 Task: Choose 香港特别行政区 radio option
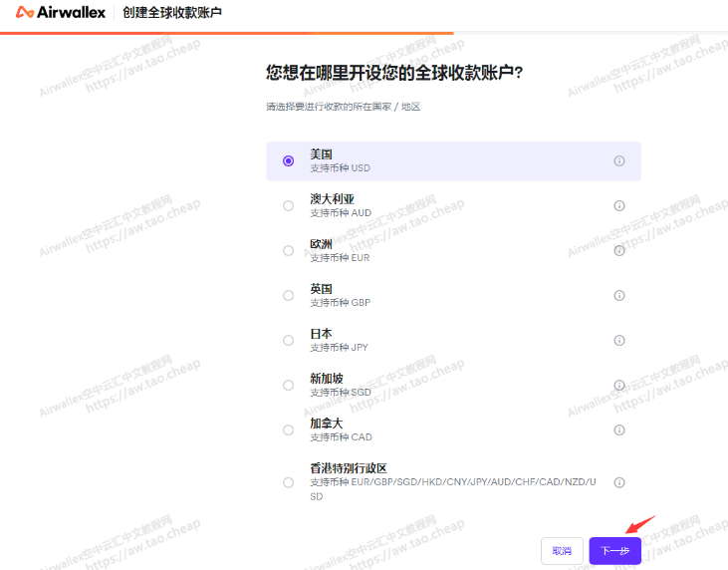(289, 482)
